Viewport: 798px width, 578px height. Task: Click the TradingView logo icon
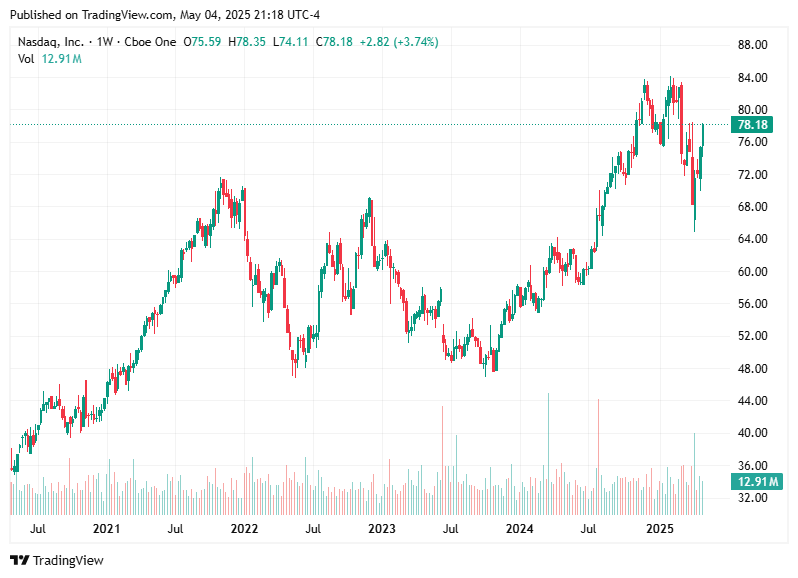click(20, 560)
